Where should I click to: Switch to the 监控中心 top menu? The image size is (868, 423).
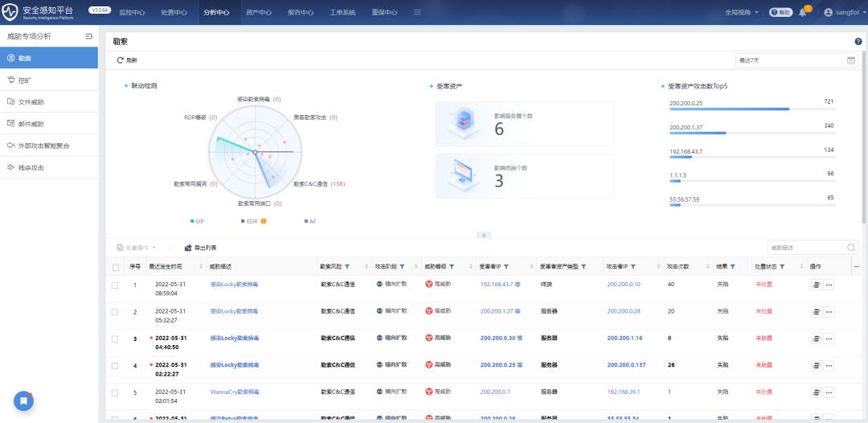tap(132, 13)
